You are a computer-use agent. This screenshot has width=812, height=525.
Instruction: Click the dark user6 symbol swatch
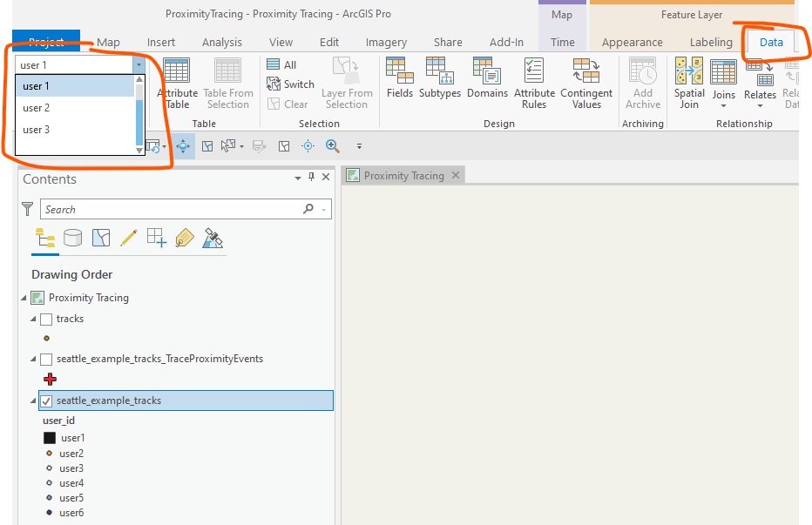[49, 513]
